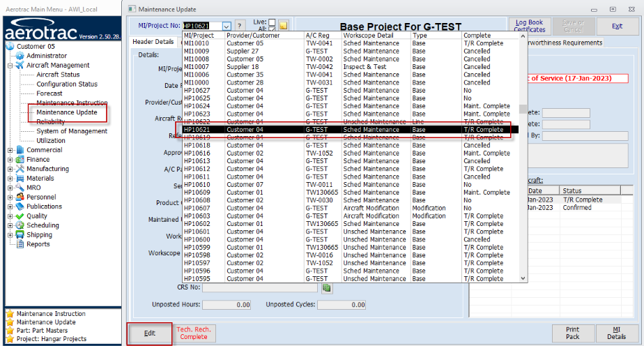644x346 pixels.
Task: Click star icon for Maintenance Instruction favorite
Action: coord(10,314)
